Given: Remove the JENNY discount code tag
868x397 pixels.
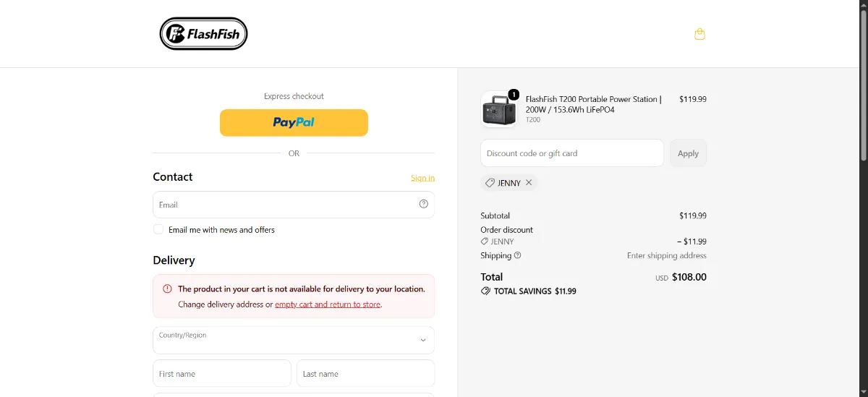Looking at the screenshot, I should click(529, 183).
